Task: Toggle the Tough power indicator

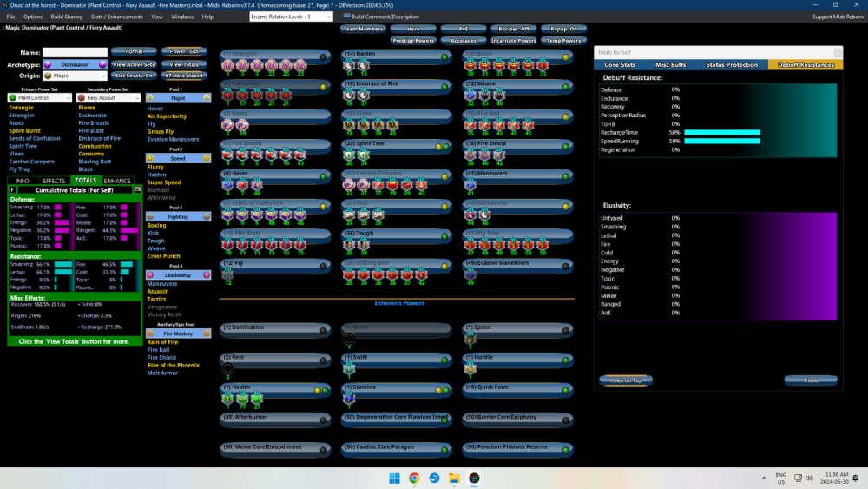Action: tap(444, 236)
